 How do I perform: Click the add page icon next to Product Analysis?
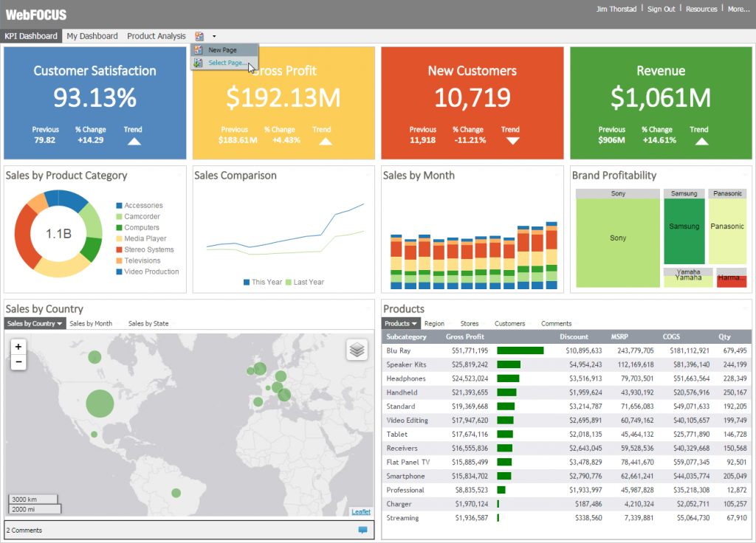(x=199, y=36)
